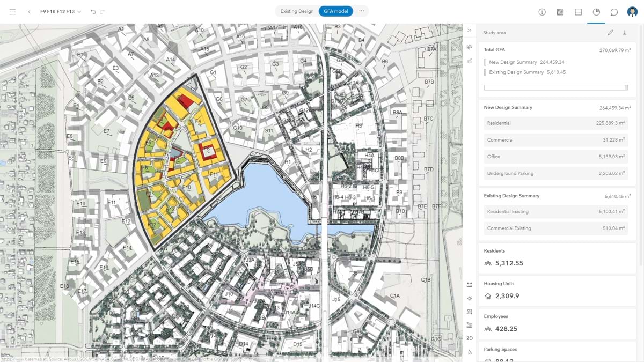Switch the map view to 2D
The width and height of the screenshot is (644, 362).
coord(470,338)
